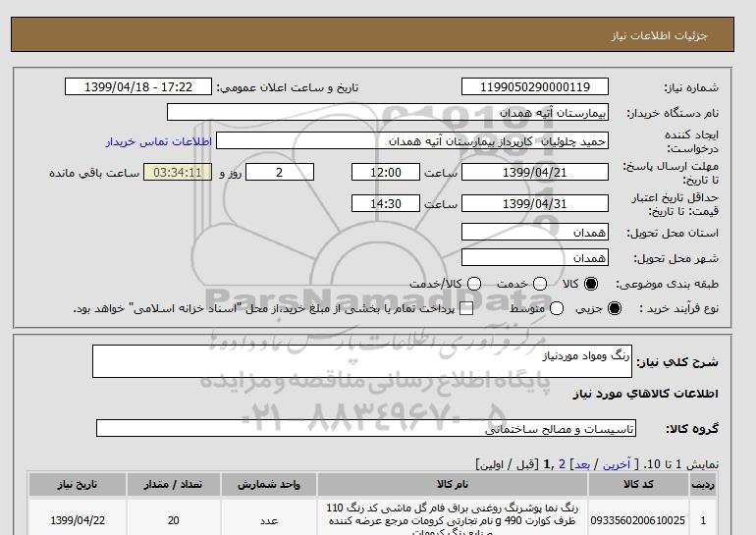Click the واحد شمارش column header

coord(269,484)
